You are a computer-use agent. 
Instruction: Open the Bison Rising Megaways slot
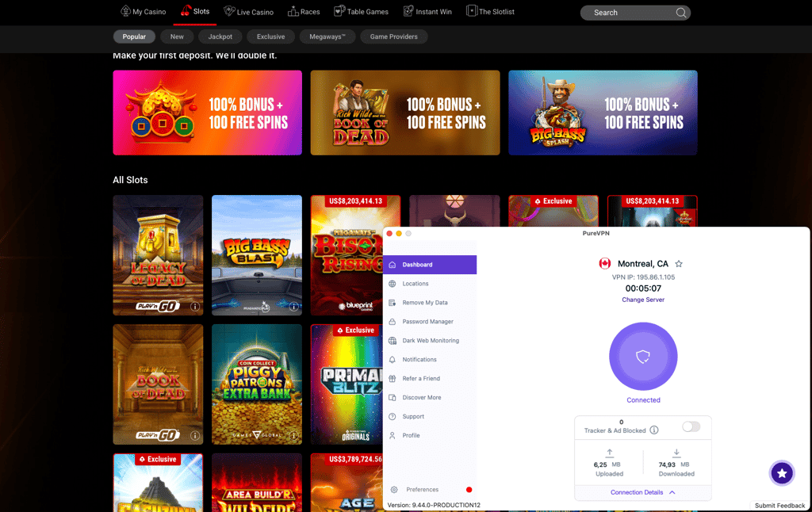[x=347, y=255]
